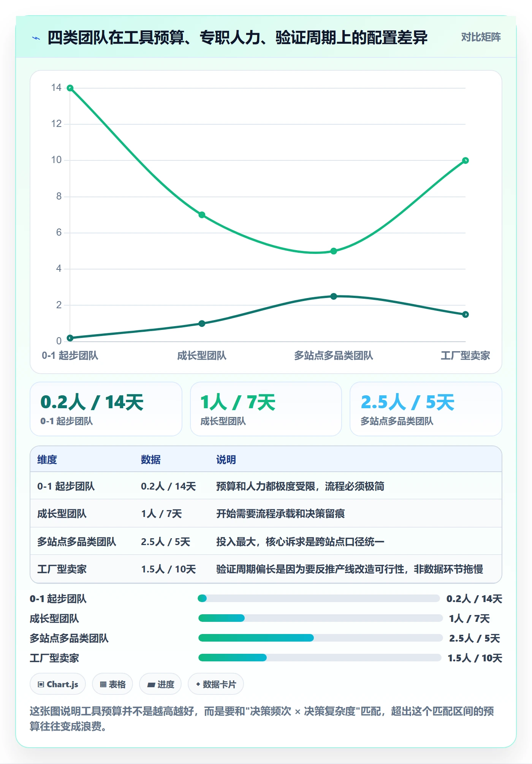Click the 10-day data point for 工厂型卖家
The image size is (532, 764).
click(x=465, y=160)
